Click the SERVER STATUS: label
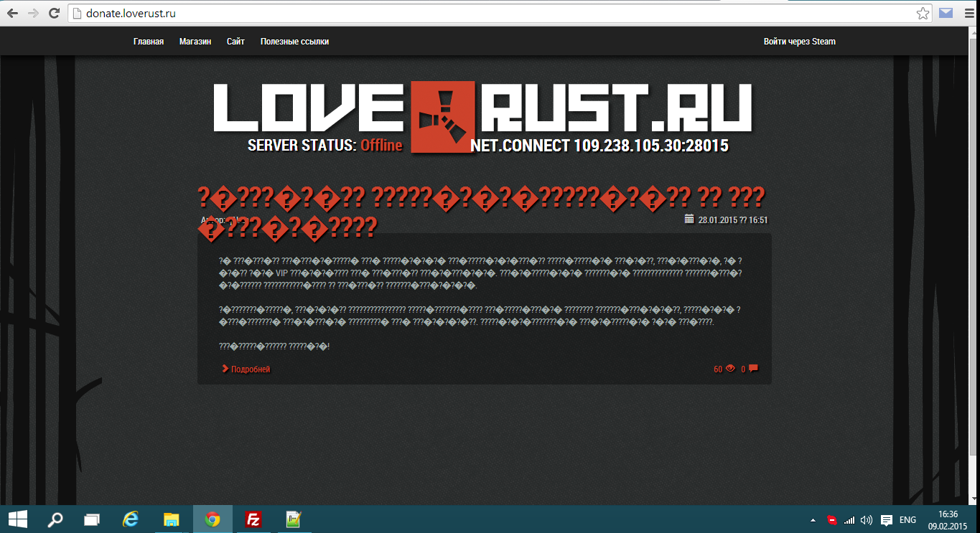 (302, 146)
